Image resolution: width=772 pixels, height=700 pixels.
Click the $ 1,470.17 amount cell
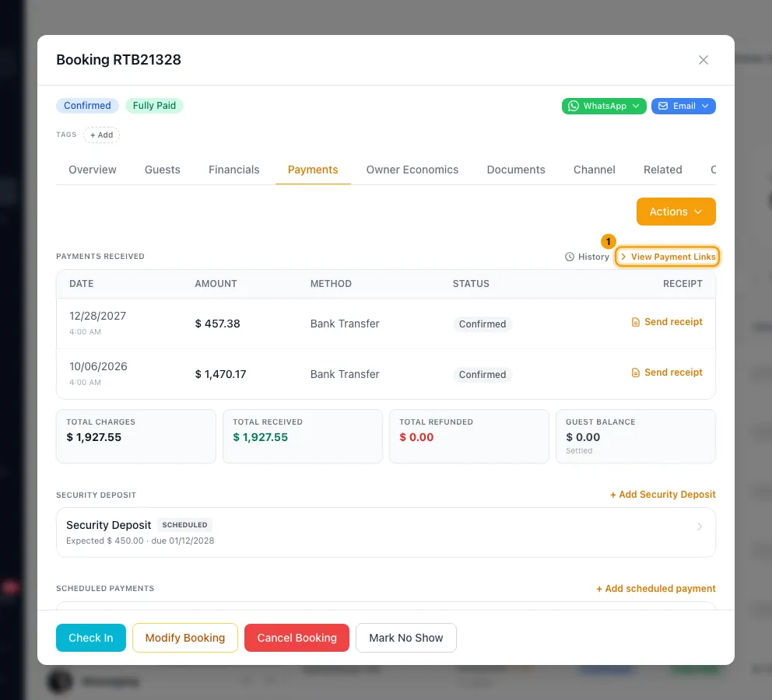[x=220, y=374]
